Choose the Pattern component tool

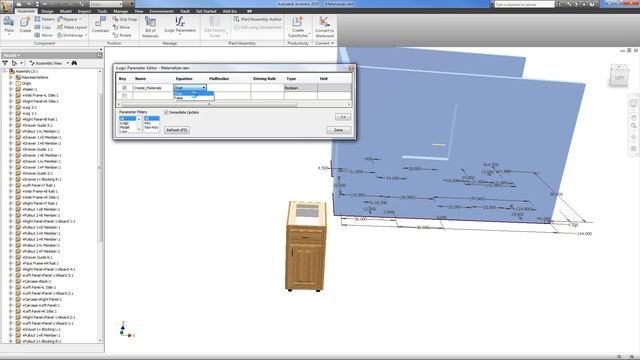click(x=44, y=19)
